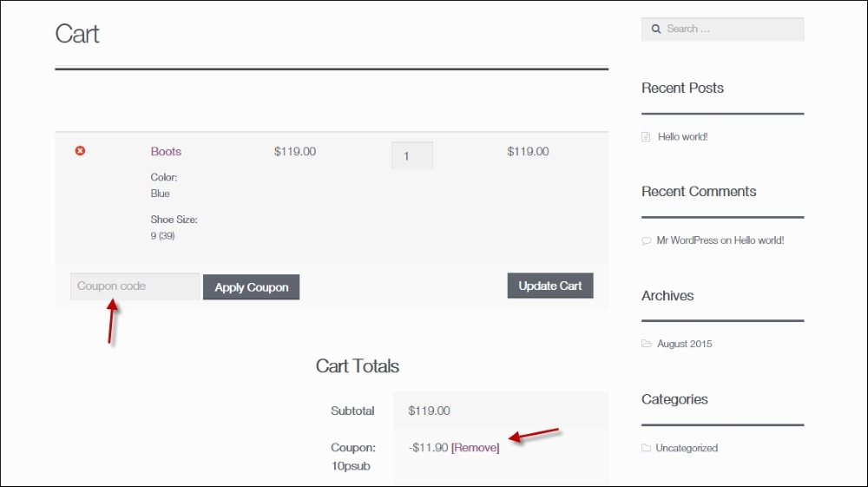The image size is (868, 487).
Task: Select the Boots unit price $119.00
Action: pos(294,151)
